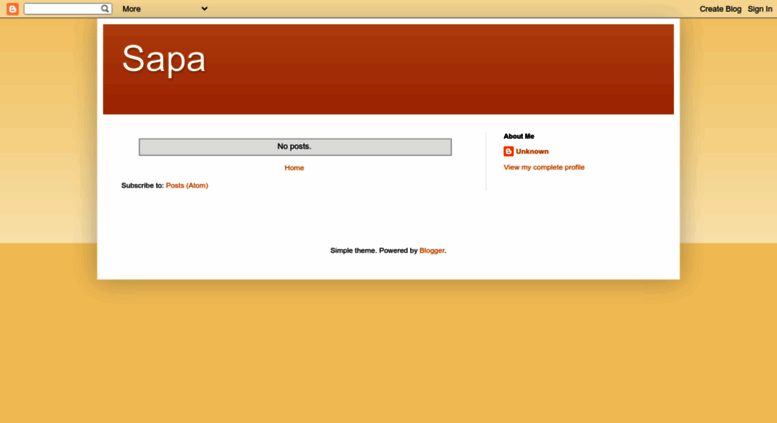
Task: Open the Unknown author profile link
Action: click(532, 152)
